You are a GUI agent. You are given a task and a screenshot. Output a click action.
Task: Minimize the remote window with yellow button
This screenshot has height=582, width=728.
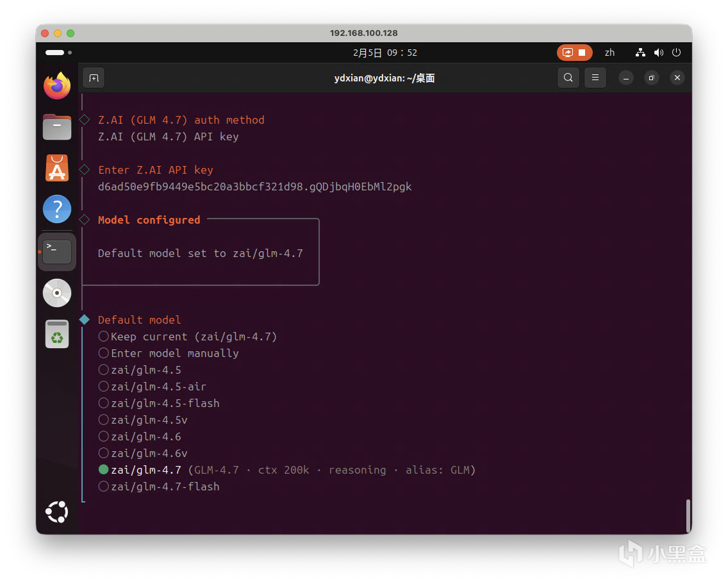[x=58, y=33]
